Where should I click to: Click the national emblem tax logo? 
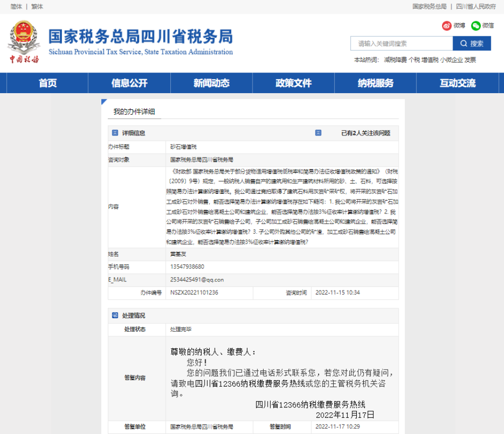(24, 42)
